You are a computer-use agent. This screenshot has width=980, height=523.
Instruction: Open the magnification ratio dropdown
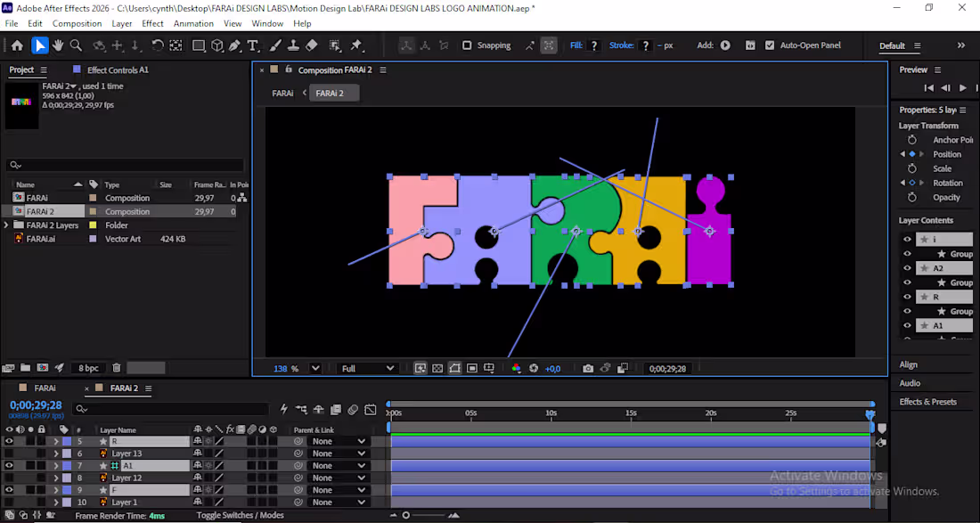(x=315, y=369)
